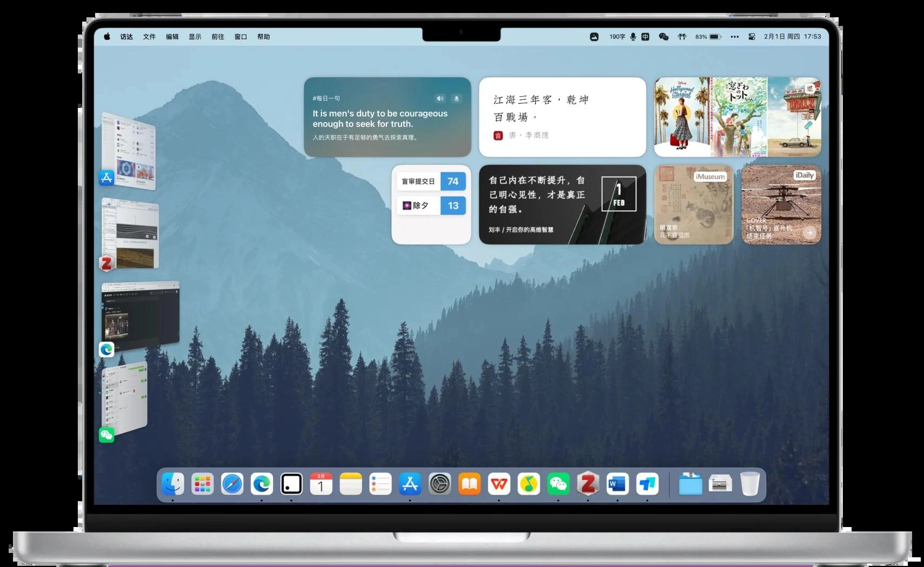The width and height of the screenshot is (924, 567).
Task: Open the 前往 menu
Action: 218,37
